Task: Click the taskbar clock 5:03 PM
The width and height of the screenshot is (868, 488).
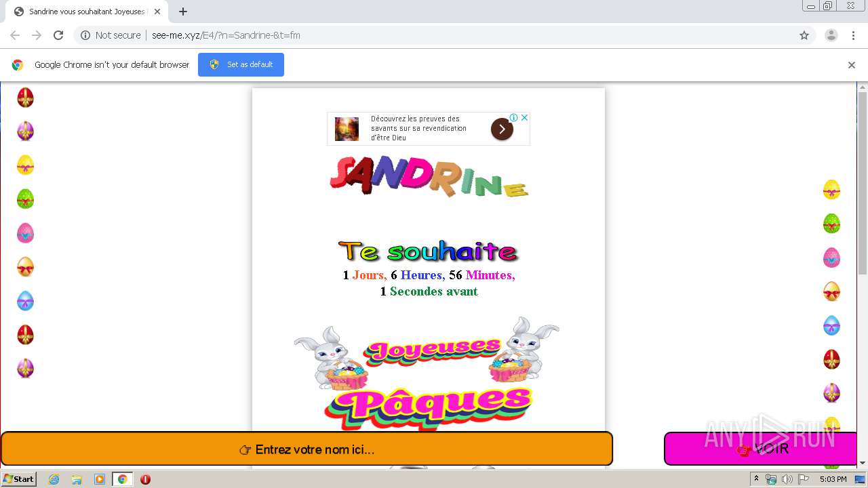Action: [833, 479]
